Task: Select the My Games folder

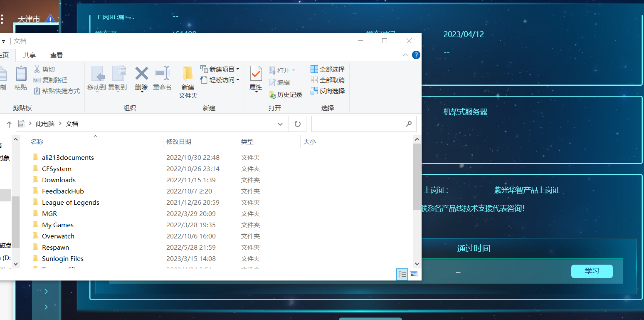Action: coord(58,225)
